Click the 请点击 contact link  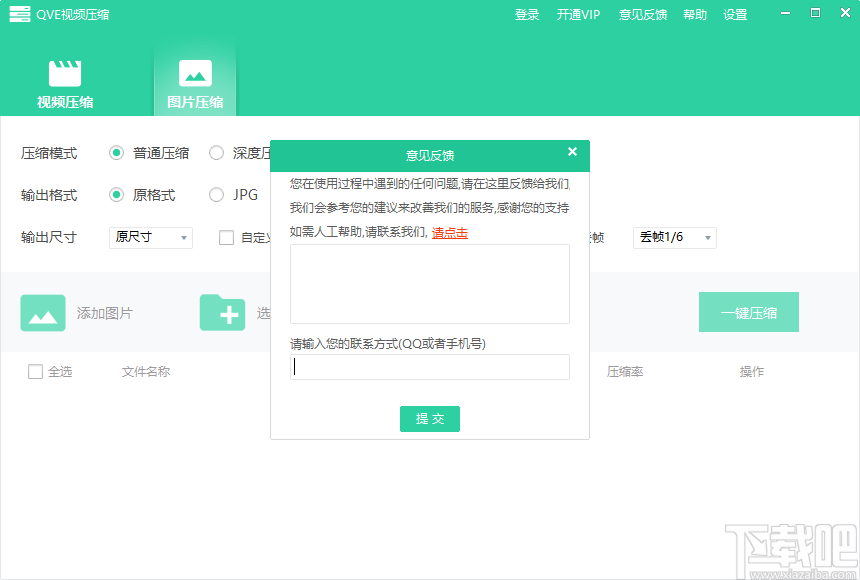[449, 233]
